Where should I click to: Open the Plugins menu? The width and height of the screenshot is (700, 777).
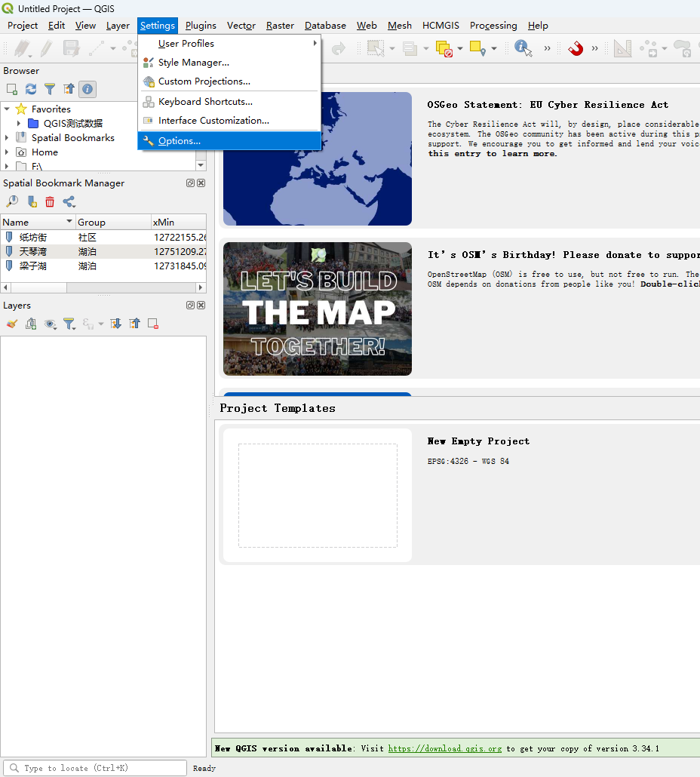(x=201, y=26)
